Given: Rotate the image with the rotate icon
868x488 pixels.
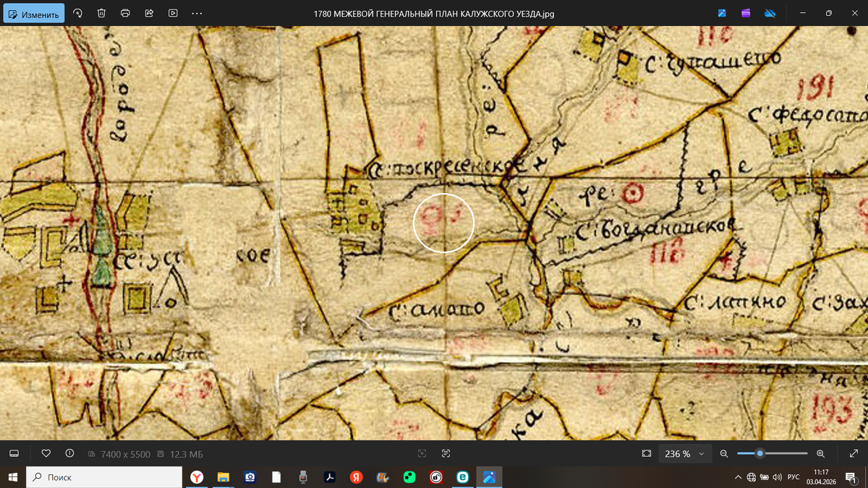Looking at the screenshot, I should click(x=78, y=13).
